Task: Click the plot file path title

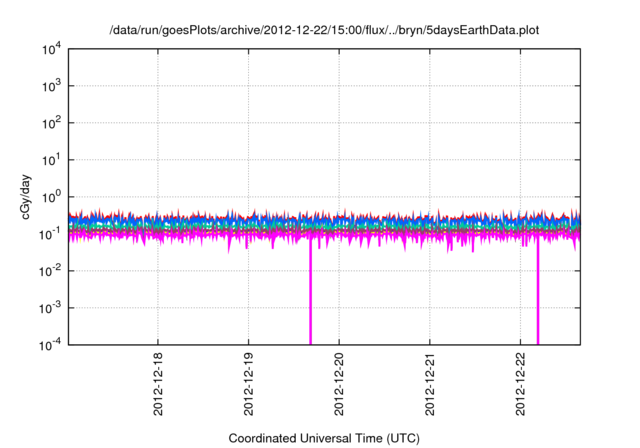Action: 324,30
